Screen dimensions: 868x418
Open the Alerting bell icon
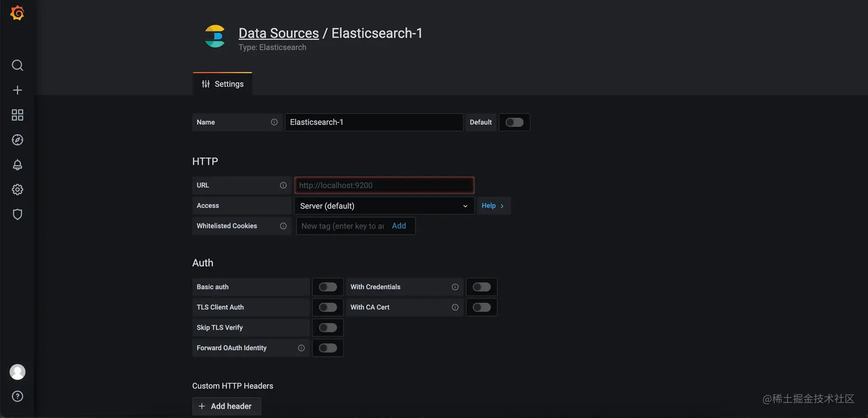(x=17, y=165)
